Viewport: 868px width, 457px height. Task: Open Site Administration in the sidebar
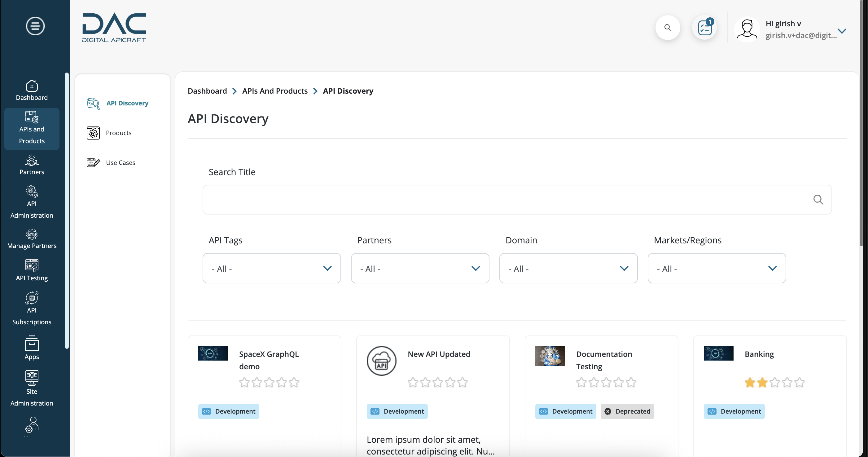32,388
